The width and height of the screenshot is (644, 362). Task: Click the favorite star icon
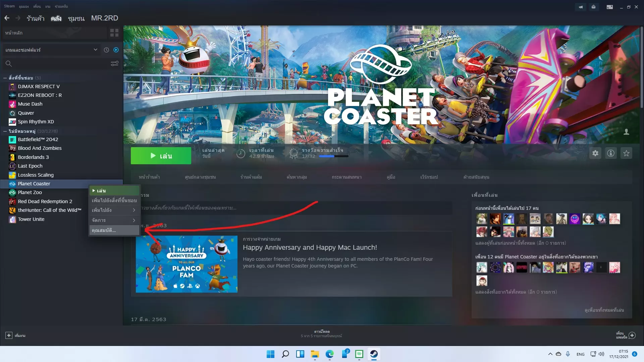click(626, 153)
